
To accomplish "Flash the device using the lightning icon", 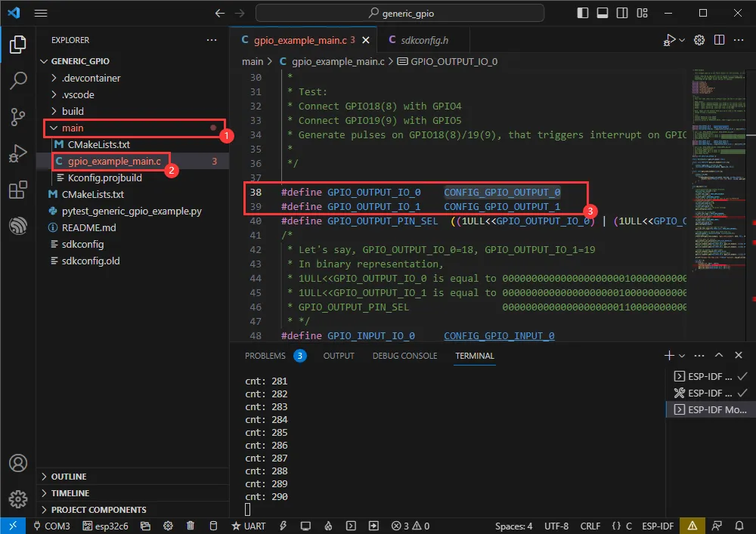I will click(282, 526).
